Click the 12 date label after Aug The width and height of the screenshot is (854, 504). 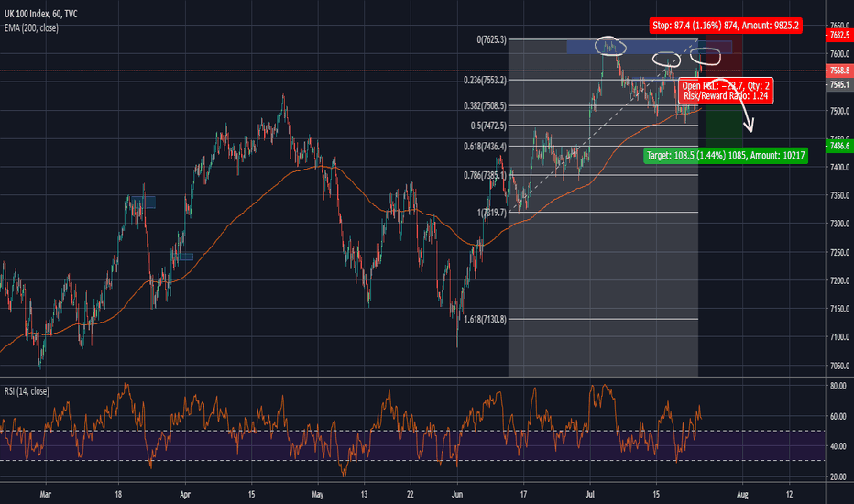click(x=789, y=495)
